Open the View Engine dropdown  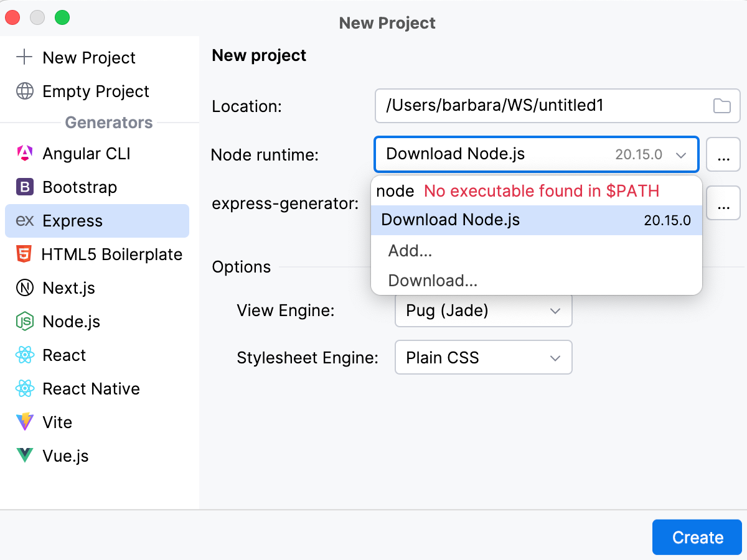click(484, 310)
